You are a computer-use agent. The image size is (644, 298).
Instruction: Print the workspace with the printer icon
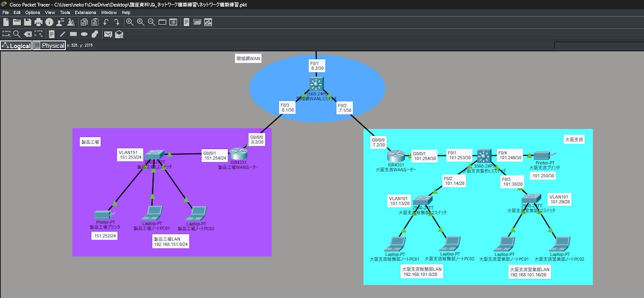coord(39,22)
